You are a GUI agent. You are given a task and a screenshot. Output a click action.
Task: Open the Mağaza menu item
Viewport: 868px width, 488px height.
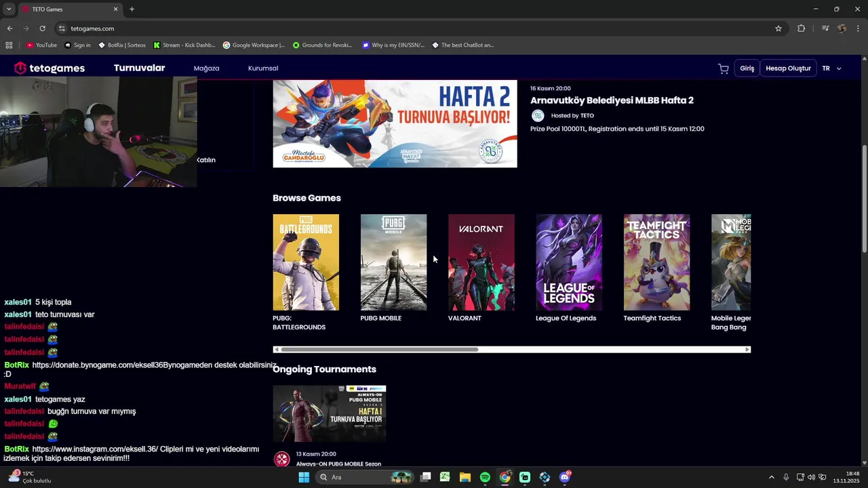point(206,68)
